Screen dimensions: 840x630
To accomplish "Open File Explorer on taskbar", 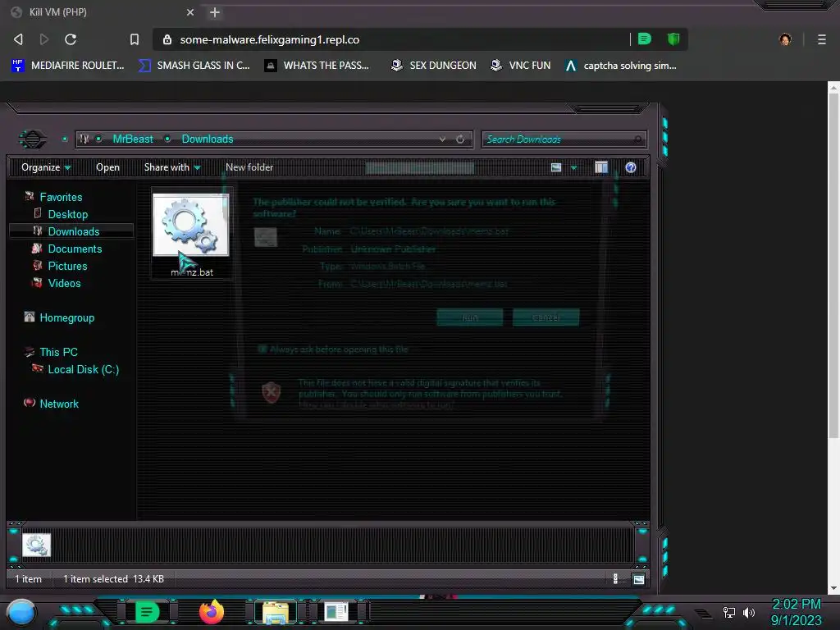I will tap(276, 612).
